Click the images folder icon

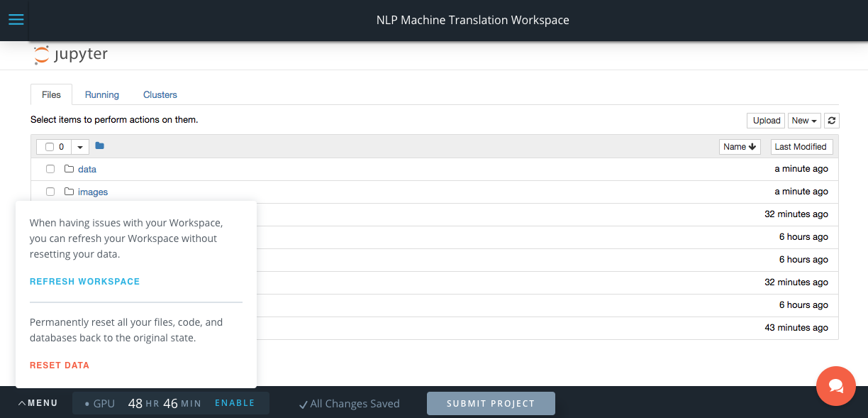(69, 192)
